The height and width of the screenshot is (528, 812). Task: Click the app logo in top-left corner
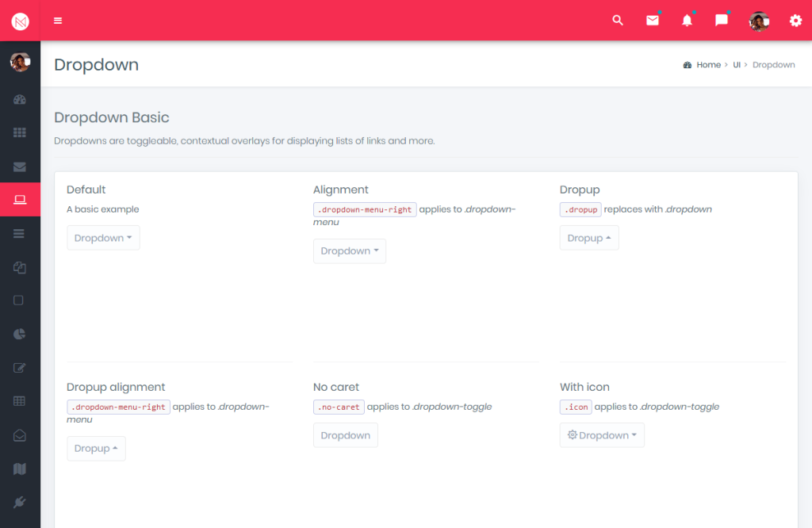pyautogui.click(x=20, y=21)
